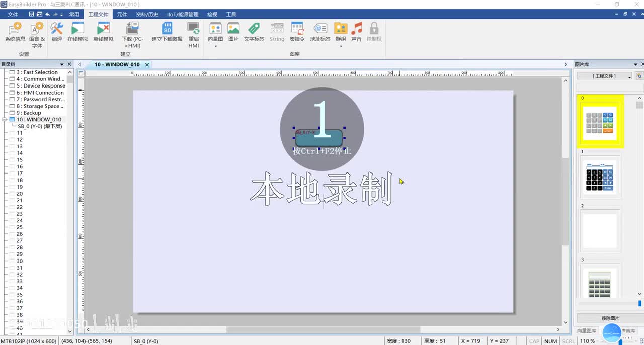The width and height of the screenshot is (644, 345).
Task: Click the canvas horizontal scrollbar
Action: pyautogui.click(x=322, y=330)
